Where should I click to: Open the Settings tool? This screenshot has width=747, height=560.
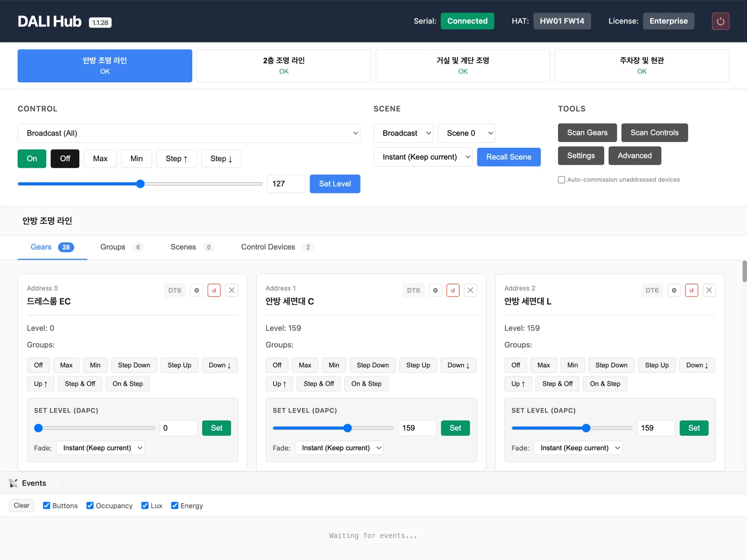click(x=581, y=156)
